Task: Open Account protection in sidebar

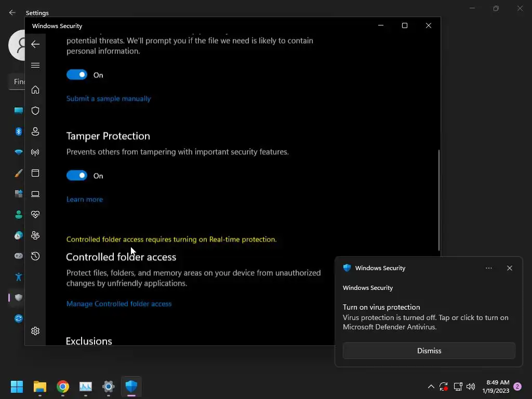Action: coord(35,131)
